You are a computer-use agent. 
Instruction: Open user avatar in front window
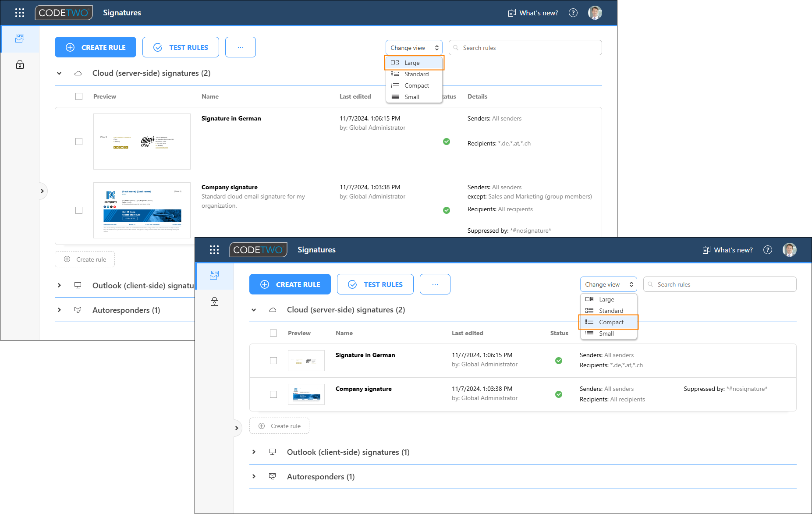(790, 250)
